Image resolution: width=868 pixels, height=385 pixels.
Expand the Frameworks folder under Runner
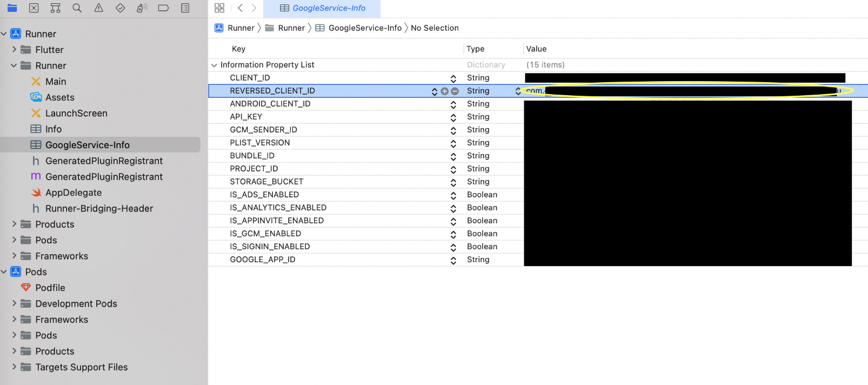(14, 256)
